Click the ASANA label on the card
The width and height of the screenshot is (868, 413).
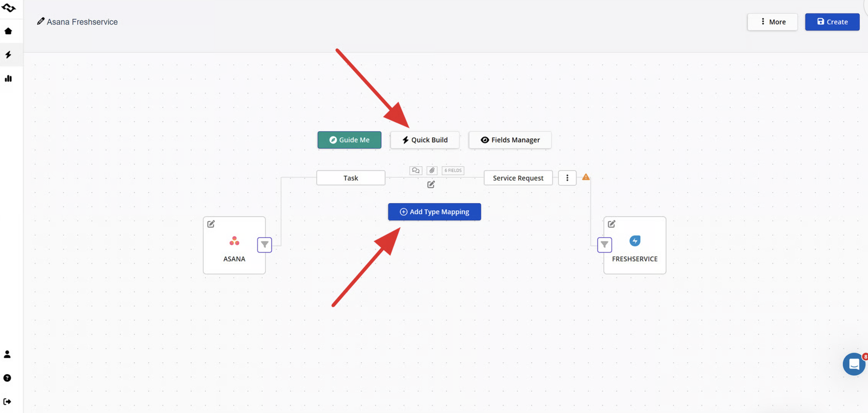(x=234, y=259)
